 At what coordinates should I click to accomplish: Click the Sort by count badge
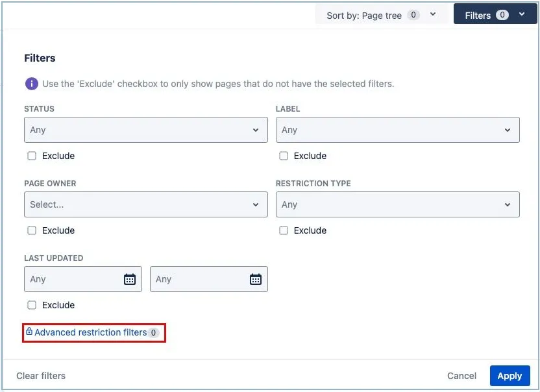(413, 15)
